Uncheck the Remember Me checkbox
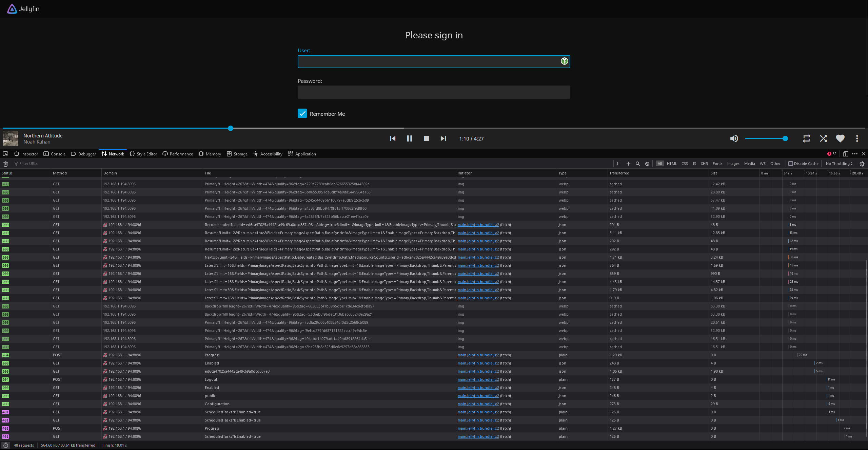868x450 pixels. (x=302, y=113)
